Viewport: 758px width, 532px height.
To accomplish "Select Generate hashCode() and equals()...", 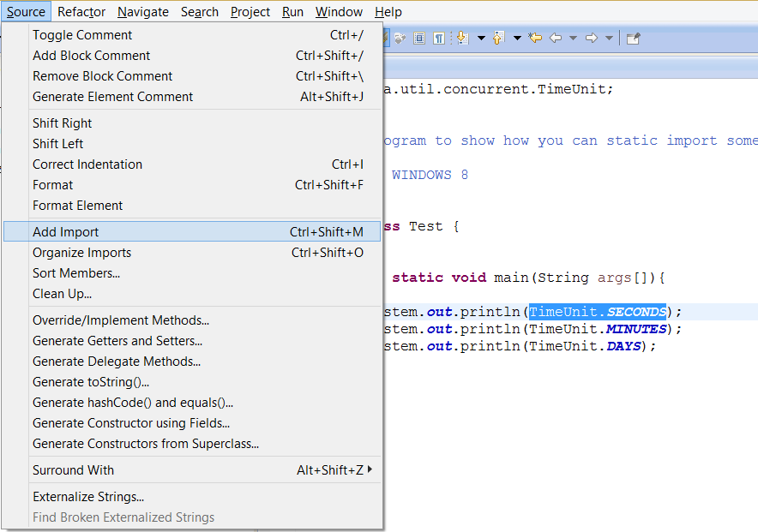I will (192, 402).
